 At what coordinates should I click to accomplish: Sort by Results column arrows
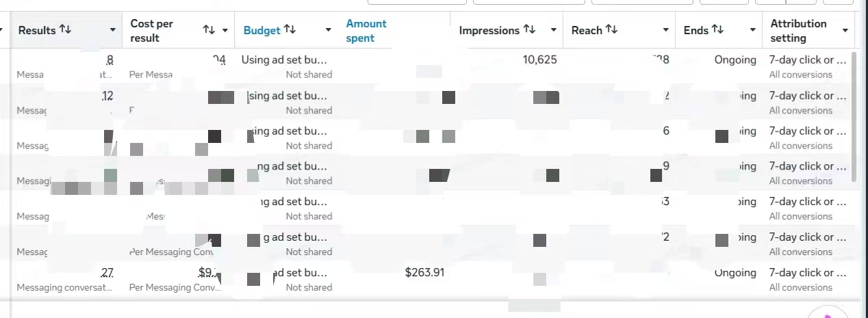[x=66, y=29]
